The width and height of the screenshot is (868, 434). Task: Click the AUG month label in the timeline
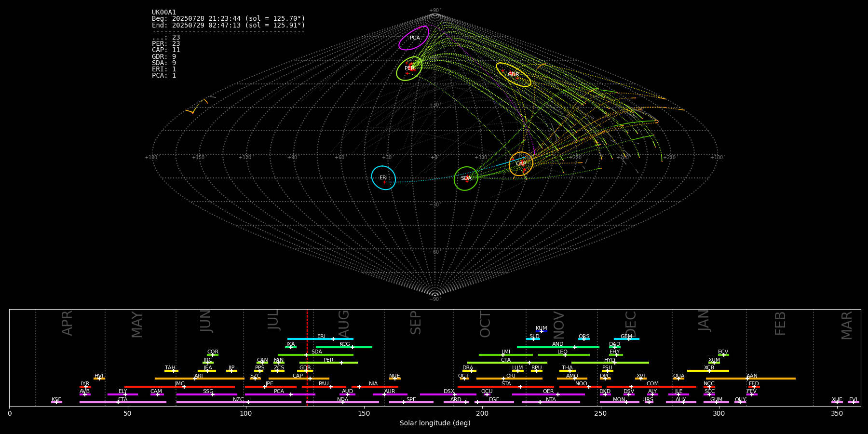[x=344, y=324]
